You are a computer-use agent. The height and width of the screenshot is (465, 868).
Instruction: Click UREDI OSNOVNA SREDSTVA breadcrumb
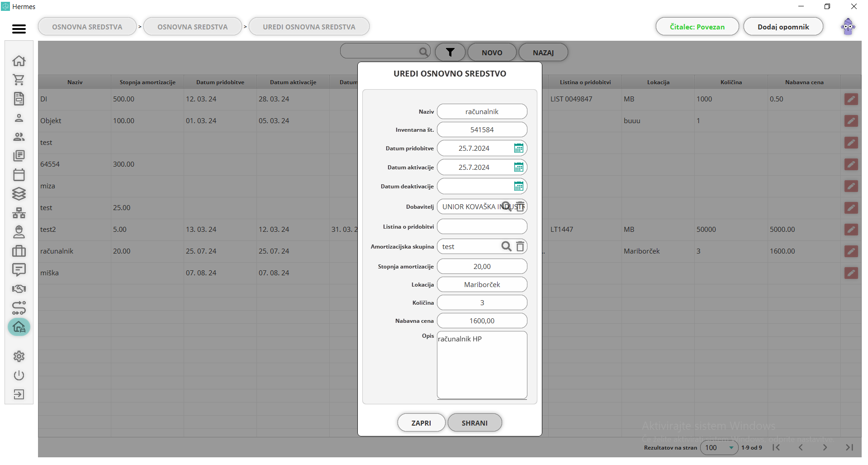[309, 27]
